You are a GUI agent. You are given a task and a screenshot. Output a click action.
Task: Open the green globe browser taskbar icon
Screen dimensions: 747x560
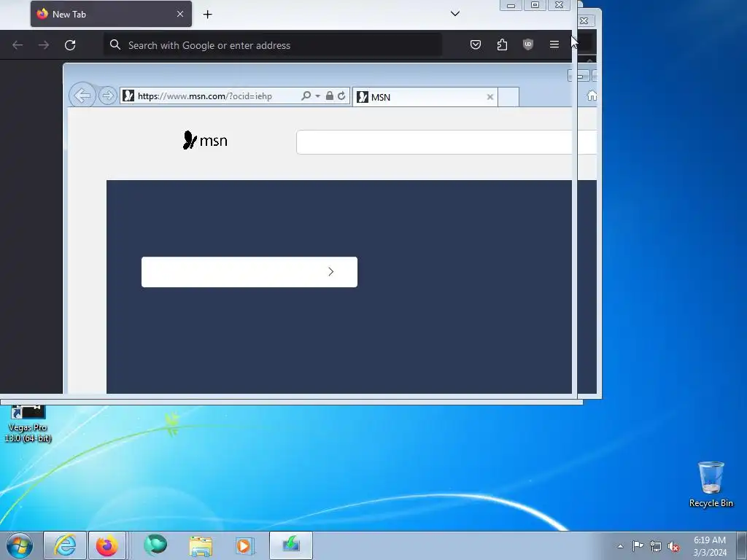155,545
